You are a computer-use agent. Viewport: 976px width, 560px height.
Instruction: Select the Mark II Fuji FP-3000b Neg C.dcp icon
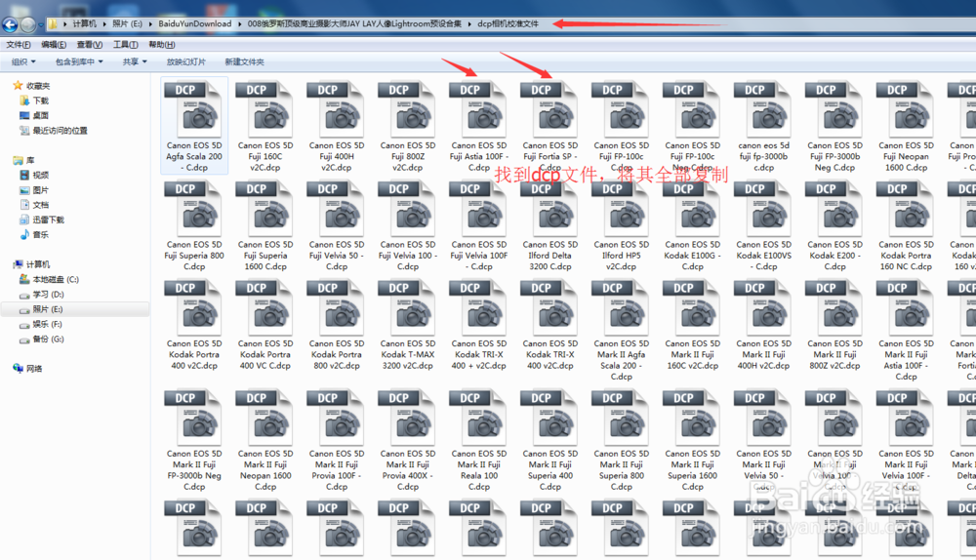click(x=193, y=418)
